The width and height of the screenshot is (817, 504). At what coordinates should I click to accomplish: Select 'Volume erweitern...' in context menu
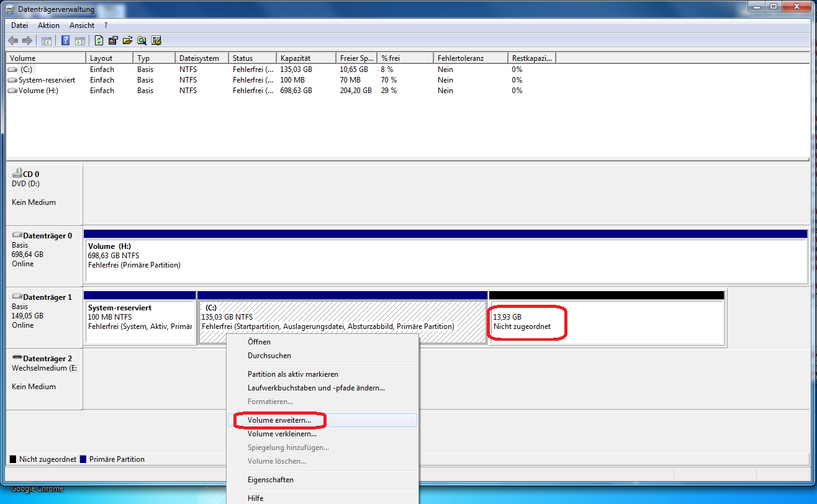point(279,420)
